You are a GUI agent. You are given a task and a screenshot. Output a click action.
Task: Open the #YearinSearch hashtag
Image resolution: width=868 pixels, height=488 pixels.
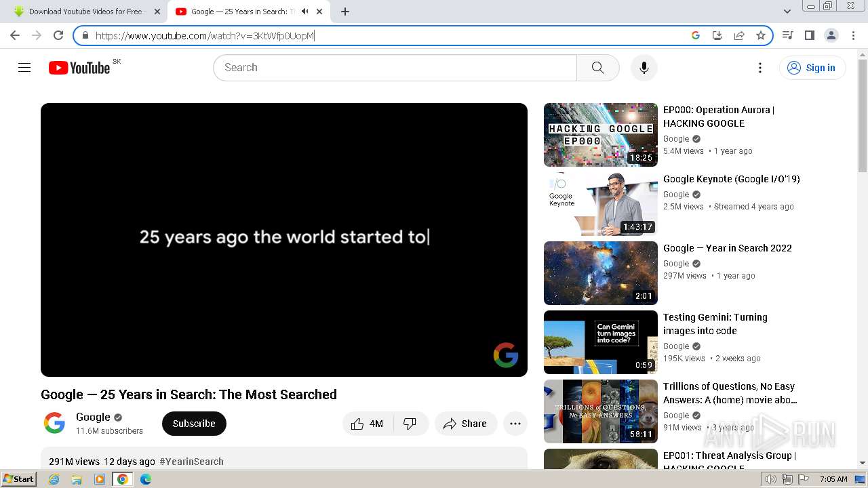point(191,462)
